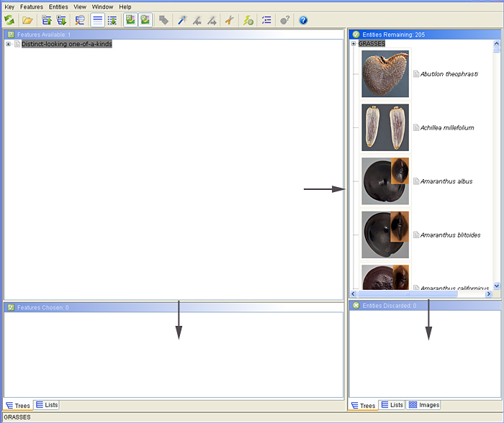The height and width of the screenshot is (423, 504).
Task: Click the Subsets tag toolbar icon
Action: (x=164, y=20)
